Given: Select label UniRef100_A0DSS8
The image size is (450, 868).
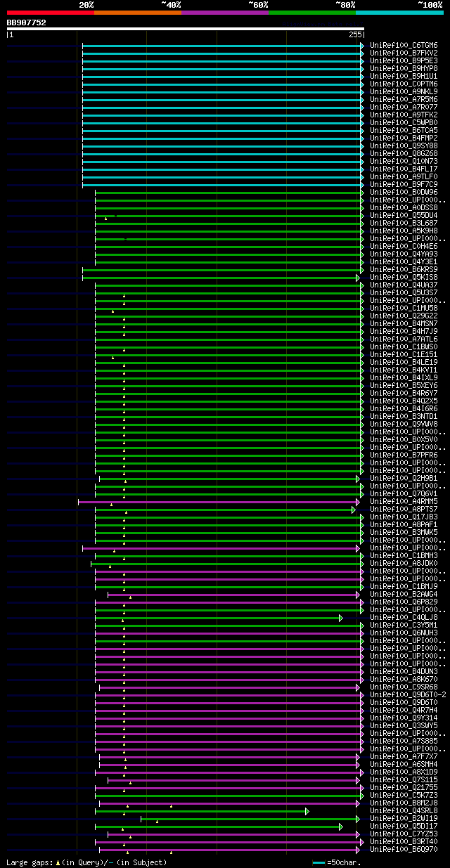Looking at the screenshot, I should [x=404, y=207].
